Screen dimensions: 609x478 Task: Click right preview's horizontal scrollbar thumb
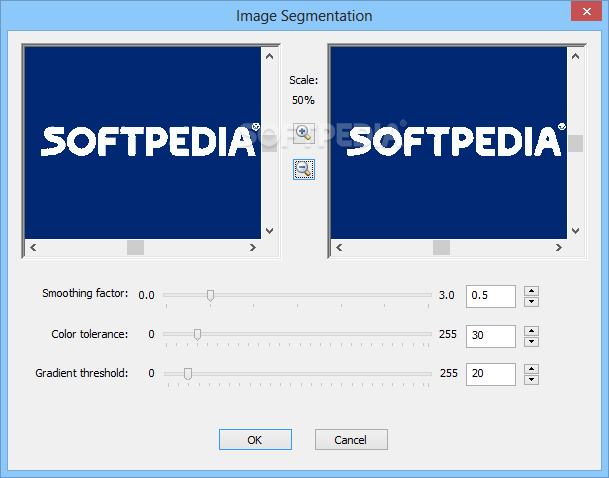pos(442,247)
